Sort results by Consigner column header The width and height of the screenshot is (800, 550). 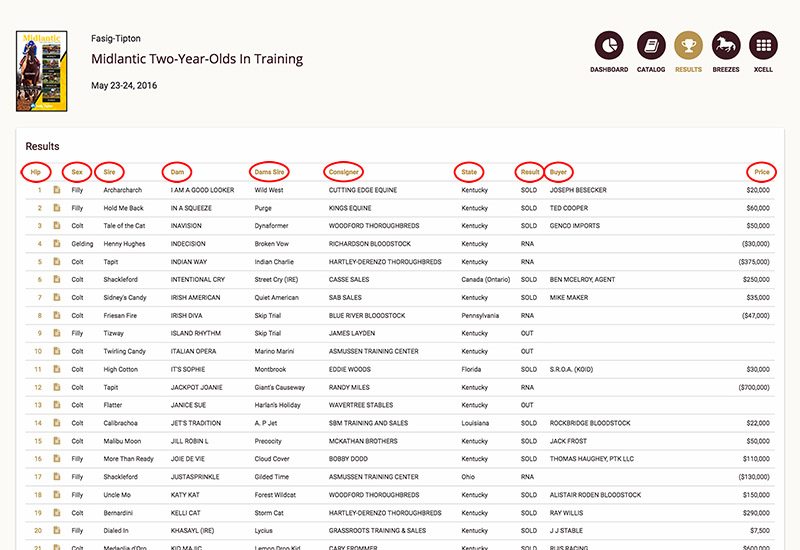coord(344,172)
